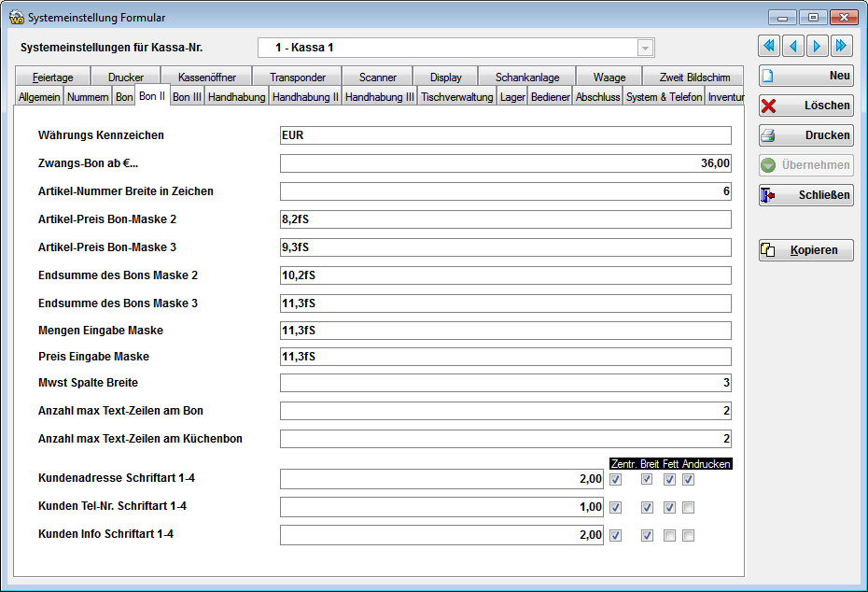Image resolution: width=868 pixels, height=592 pixels.
Task: Open the Abschluss tab
Action: (x=598, y=97)
